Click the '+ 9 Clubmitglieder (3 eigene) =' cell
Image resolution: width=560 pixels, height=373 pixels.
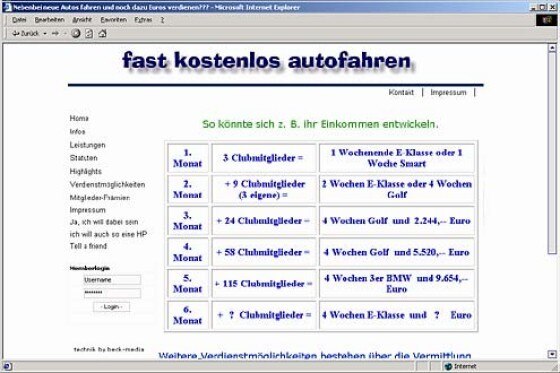[x=264, y=189]
